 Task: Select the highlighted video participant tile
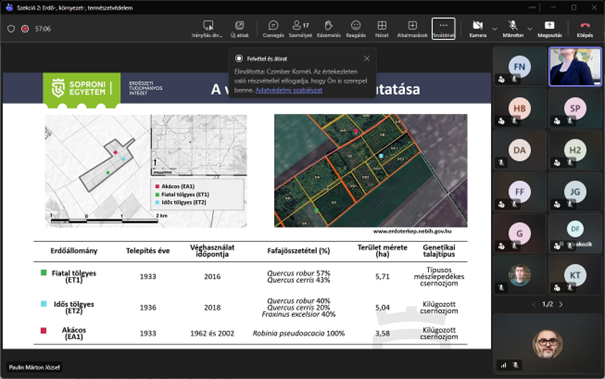tap(575, 66)
